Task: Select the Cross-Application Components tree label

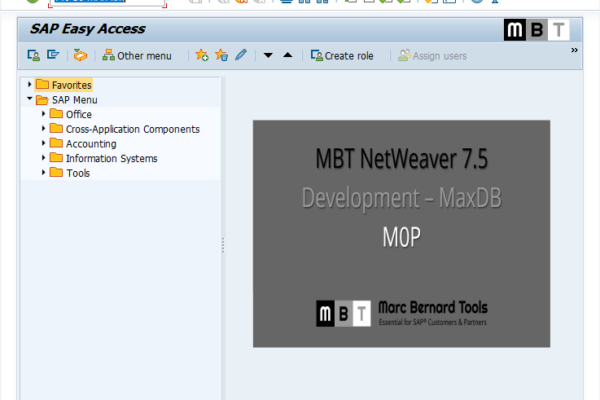Action: click(132, 129)
